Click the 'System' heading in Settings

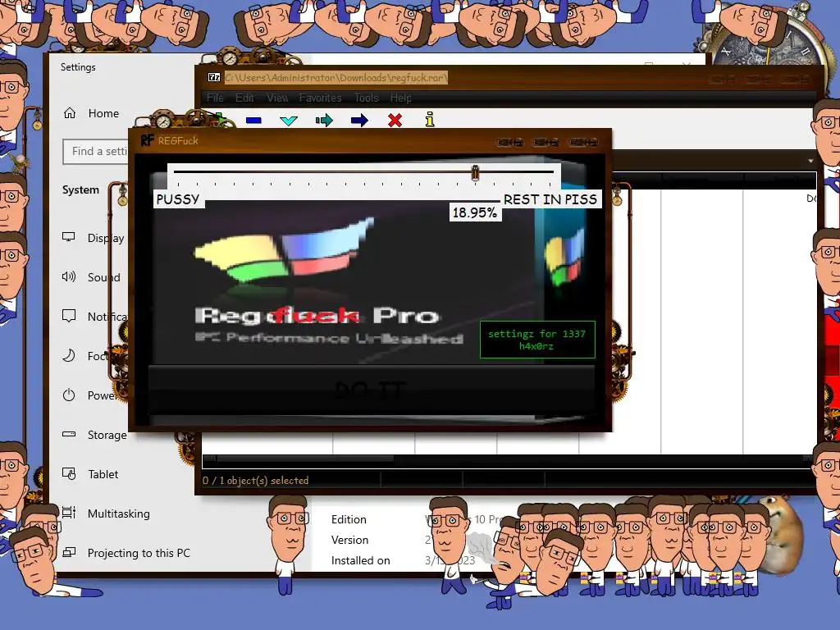tap(80, 189)
